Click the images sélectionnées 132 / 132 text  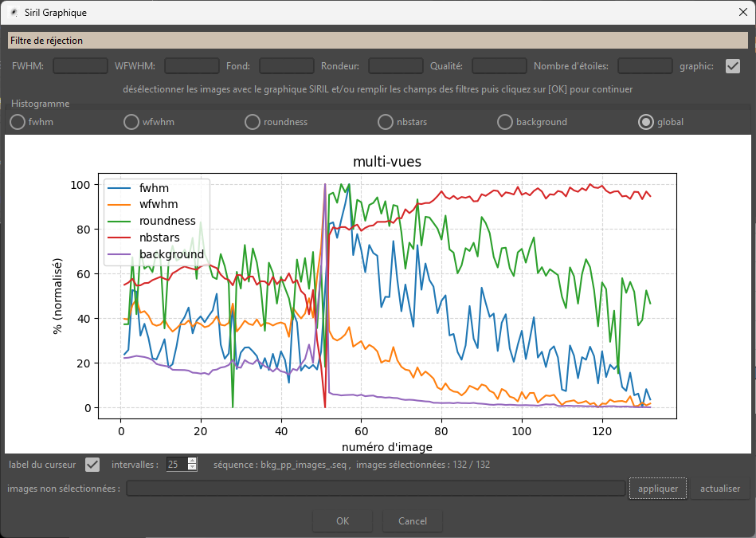(x=423, y=465)
